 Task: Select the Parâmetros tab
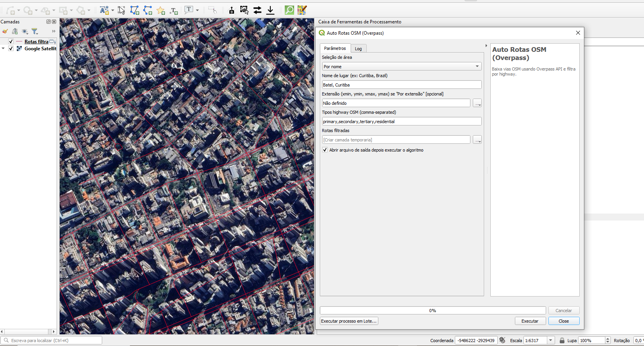tap(335, 48)
